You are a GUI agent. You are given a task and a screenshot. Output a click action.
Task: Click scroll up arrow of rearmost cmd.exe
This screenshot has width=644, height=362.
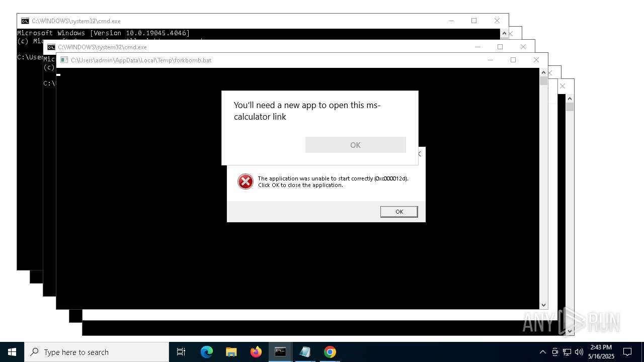pyautogui.click(x=504, y=33)
